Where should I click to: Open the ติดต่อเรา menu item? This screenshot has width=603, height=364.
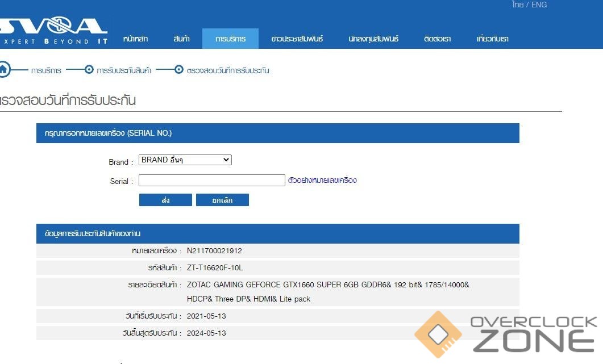(437, 39)
